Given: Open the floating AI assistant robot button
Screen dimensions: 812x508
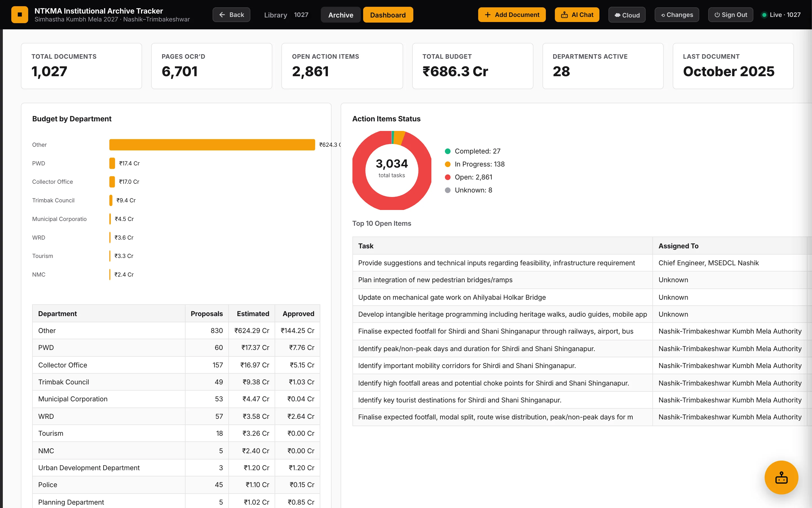Looking at the screenshot, I should tap(781, 477).
